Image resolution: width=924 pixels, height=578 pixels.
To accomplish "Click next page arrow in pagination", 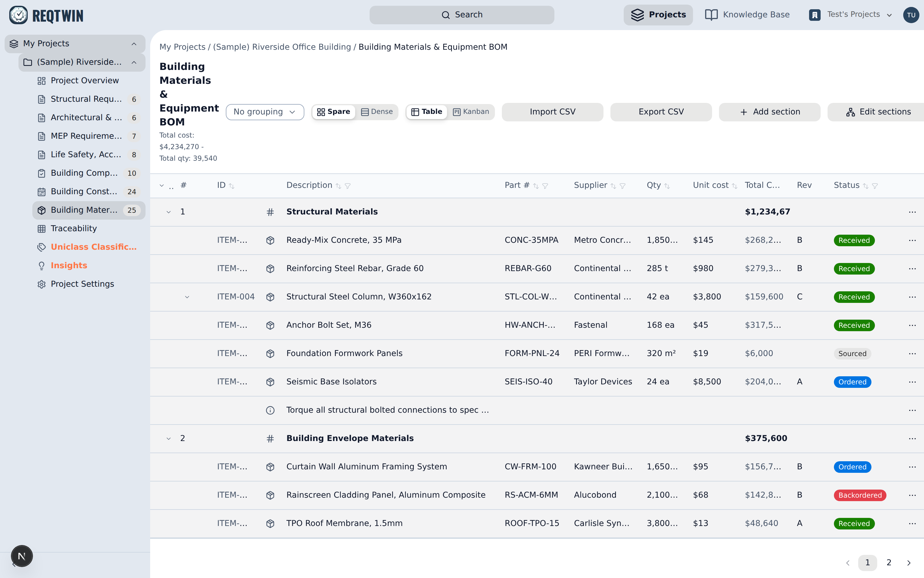I will coord(909,563).
